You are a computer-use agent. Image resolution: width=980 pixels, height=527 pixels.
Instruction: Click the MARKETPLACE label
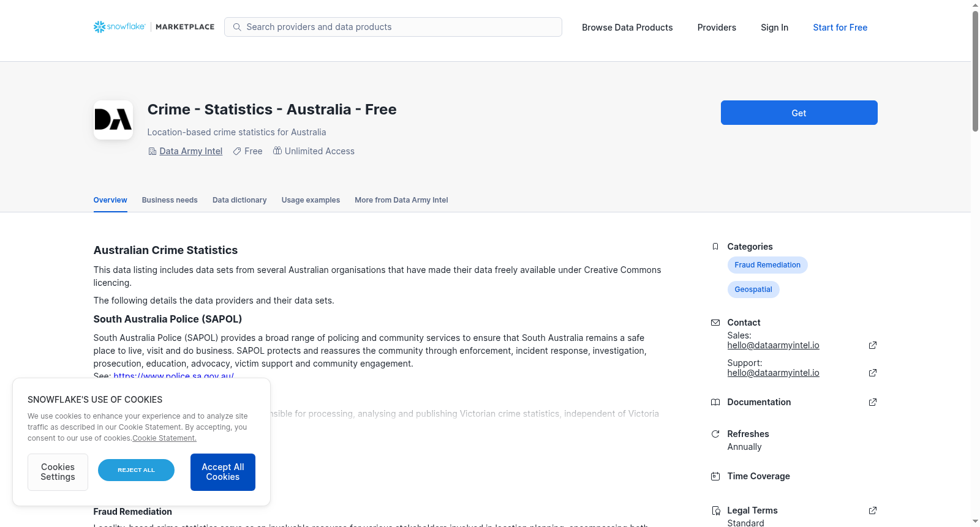pyautogui.click(x=185, y=27)
